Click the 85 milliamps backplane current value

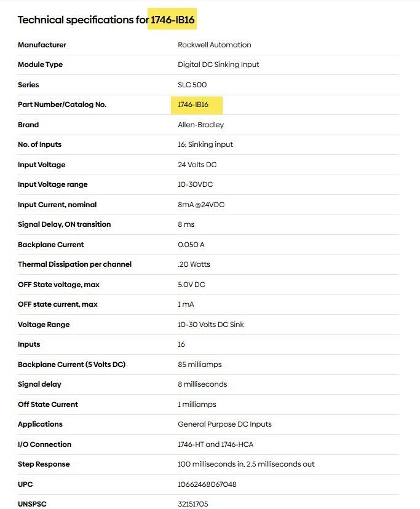199,365
